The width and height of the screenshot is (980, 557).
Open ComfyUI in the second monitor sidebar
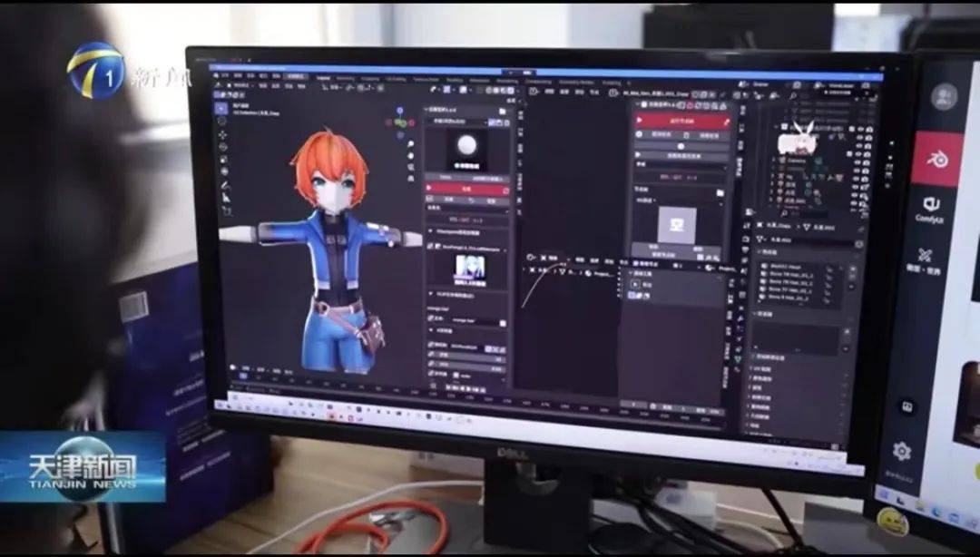coord(932,209)
